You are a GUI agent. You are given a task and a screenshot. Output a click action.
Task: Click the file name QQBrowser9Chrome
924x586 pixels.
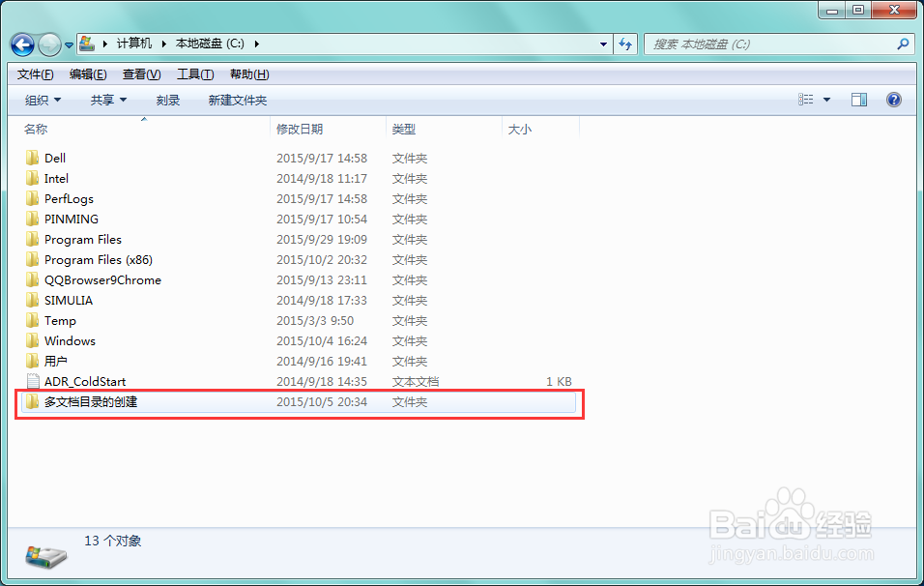point(102,280)
